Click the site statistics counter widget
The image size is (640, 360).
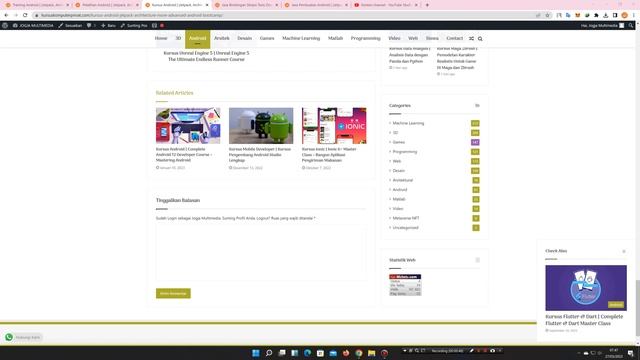405,285
